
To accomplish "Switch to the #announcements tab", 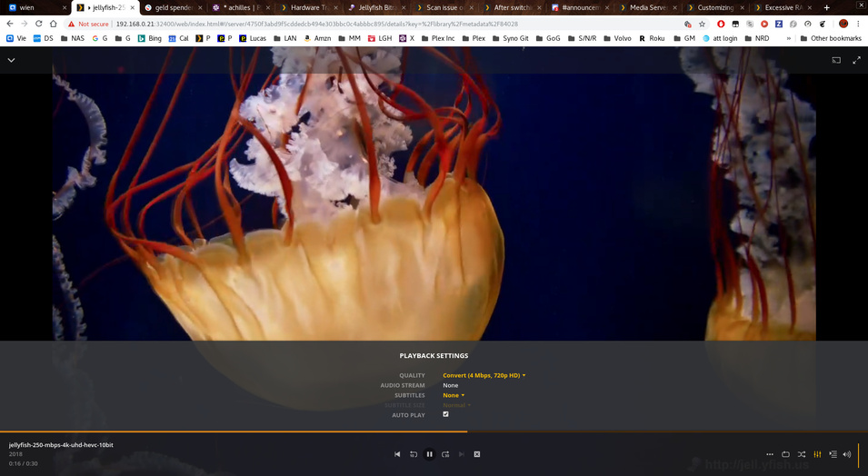I will pyautogui.click(x=580, y=8).
